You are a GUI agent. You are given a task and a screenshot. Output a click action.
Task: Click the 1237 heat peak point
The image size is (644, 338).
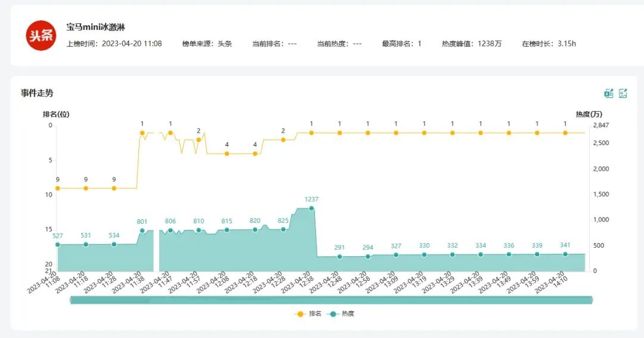point(311,208)
